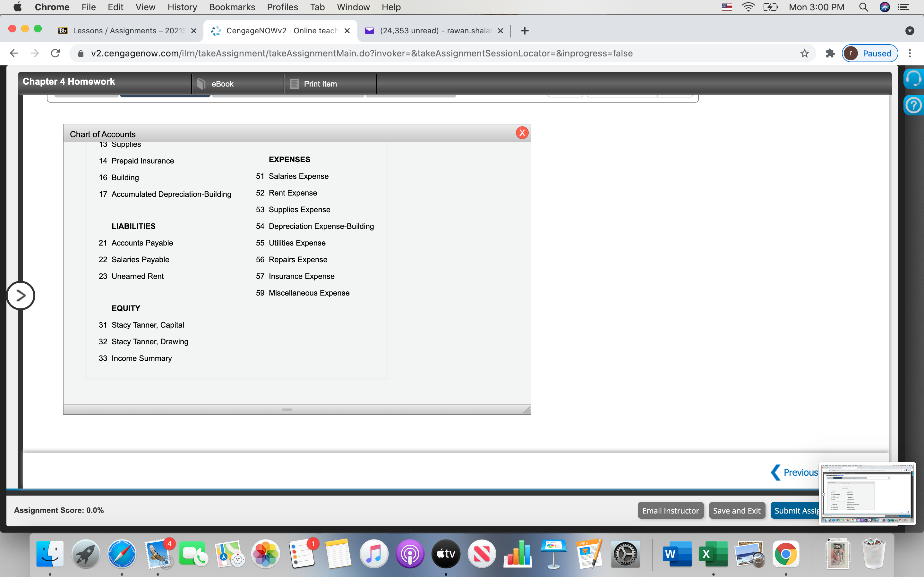
Task: Open the eBook icon
Action: (201, 84)
